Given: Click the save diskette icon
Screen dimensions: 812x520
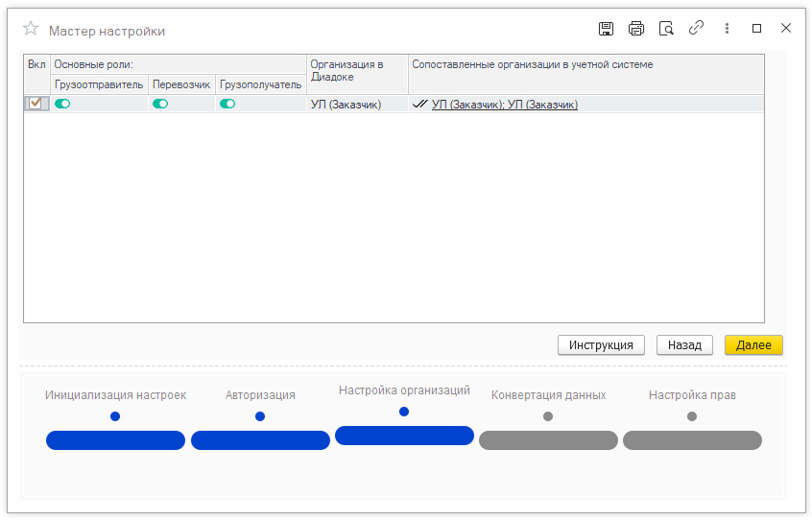Looking at the screenshot, I should coord(606,29).
